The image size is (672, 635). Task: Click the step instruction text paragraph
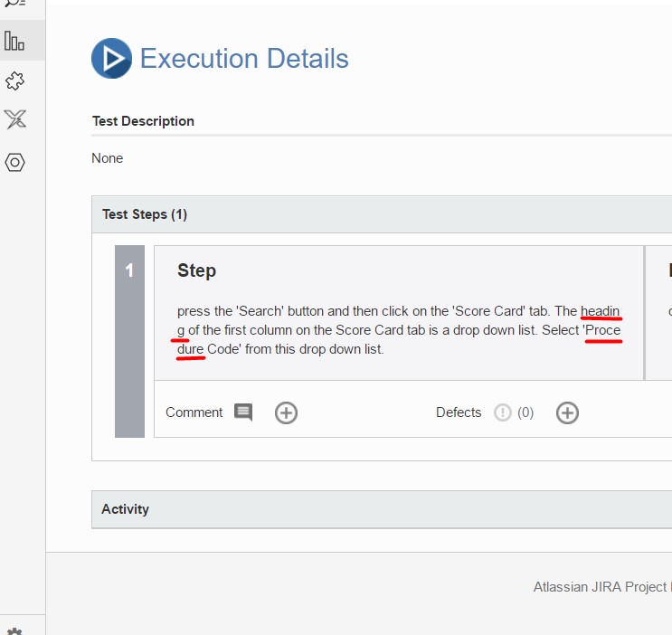pyautogui.click(x=399, y=330)
